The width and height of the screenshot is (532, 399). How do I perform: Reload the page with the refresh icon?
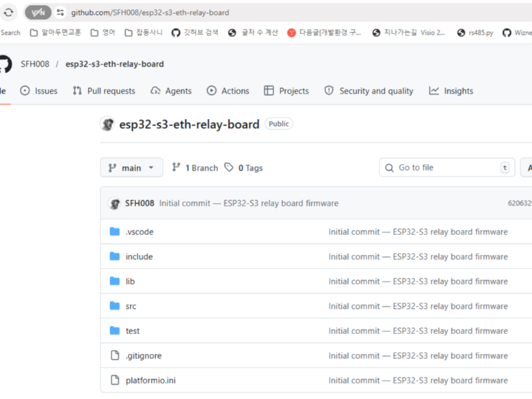(9, 13)
